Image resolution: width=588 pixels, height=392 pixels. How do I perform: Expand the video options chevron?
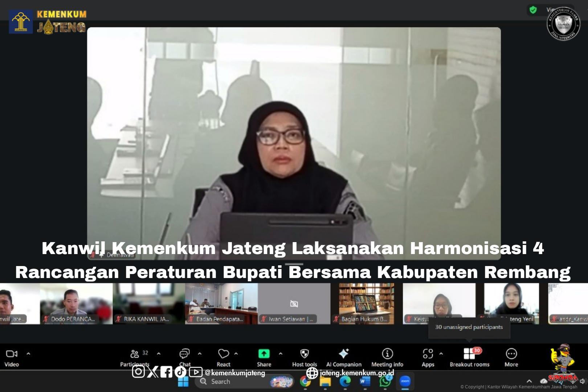pyautogui.click(x=28, y=354)
